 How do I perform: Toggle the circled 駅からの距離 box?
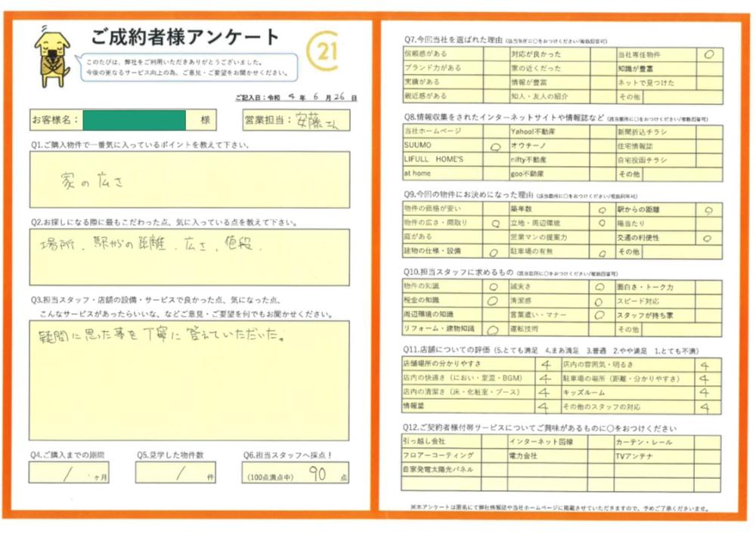708,210
